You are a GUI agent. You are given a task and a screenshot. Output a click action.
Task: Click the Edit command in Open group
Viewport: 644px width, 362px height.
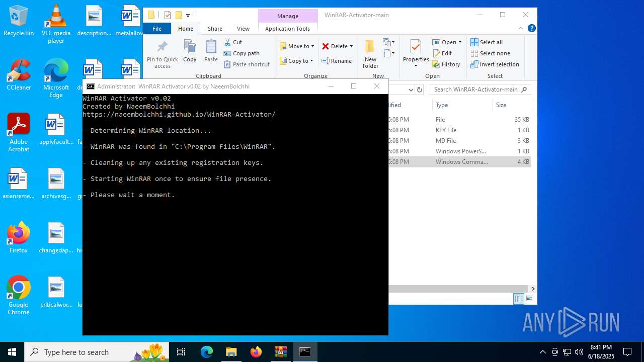[442, 53]
